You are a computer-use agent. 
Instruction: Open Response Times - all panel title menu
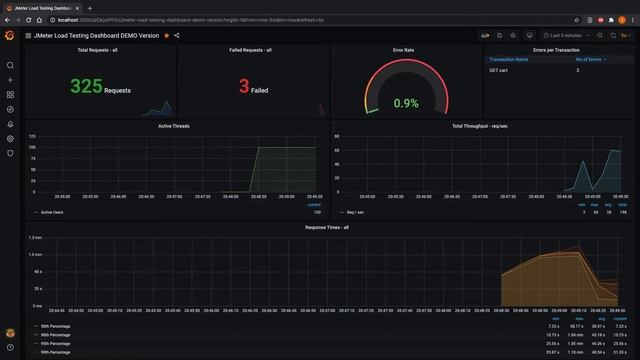(x=327, y=227)
